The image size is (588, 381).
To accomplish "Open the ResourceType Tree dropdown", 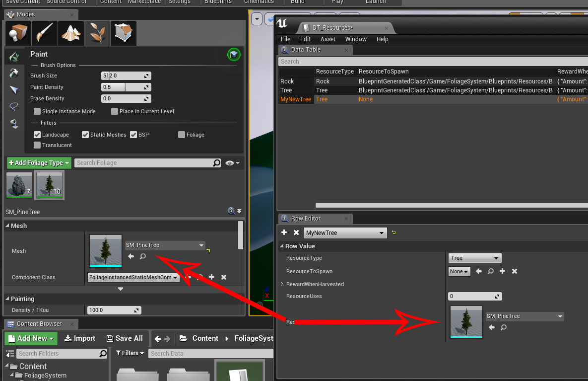I will 475,258.
